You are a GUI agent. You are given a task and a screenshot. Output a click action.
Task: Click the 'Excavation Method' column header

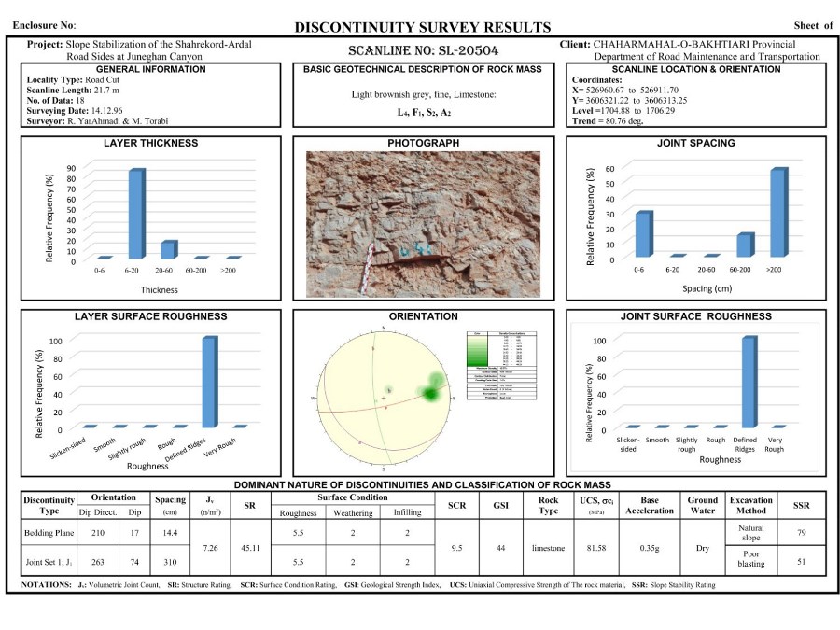point(751,505)
